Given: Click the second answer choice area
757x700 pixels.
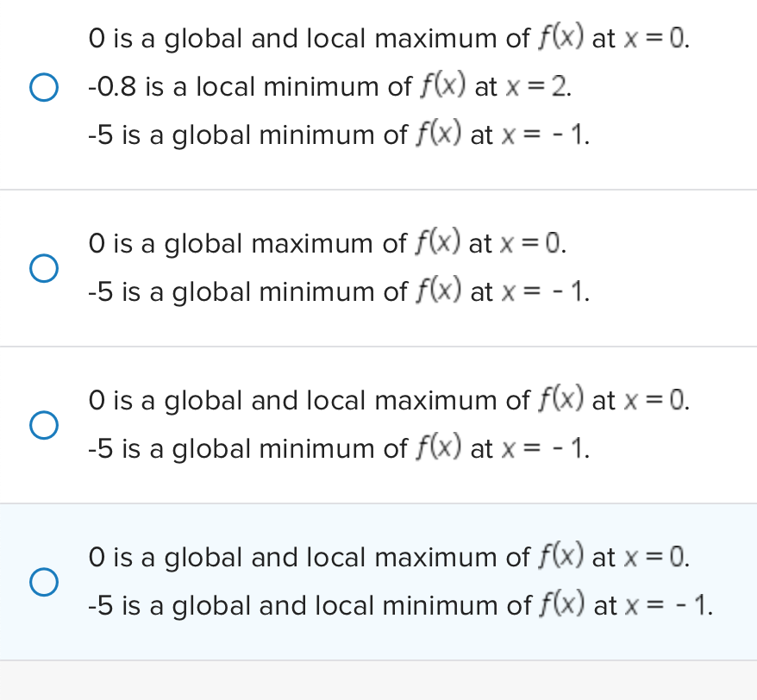Looking at the screenshot, I should click(379, 267).
